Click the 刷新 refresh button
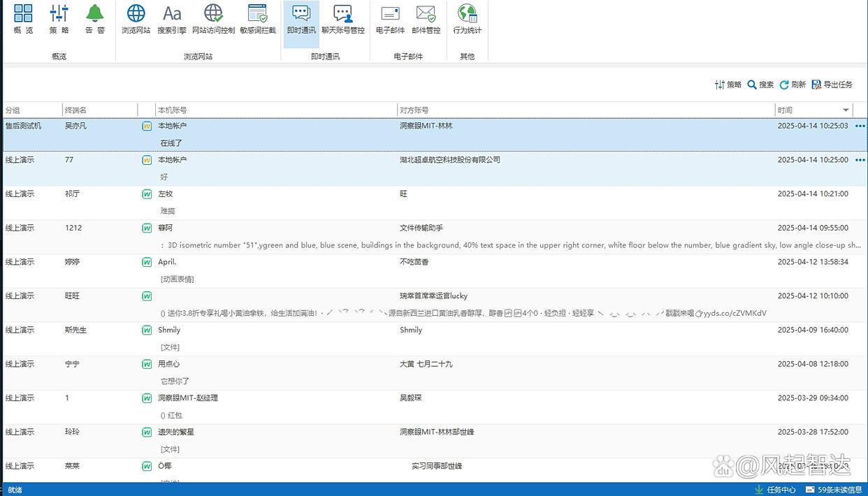The image size is (868, 496). click(793, 85)
